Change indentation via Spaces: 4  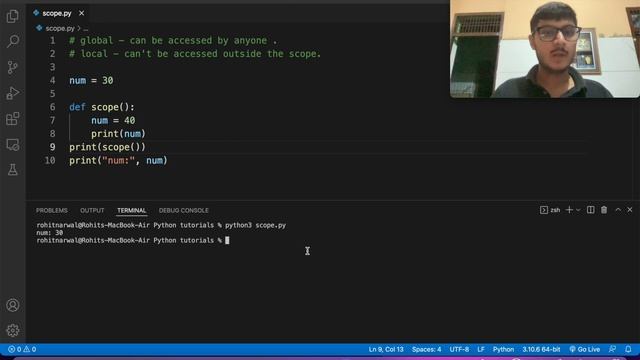point(427,349)
